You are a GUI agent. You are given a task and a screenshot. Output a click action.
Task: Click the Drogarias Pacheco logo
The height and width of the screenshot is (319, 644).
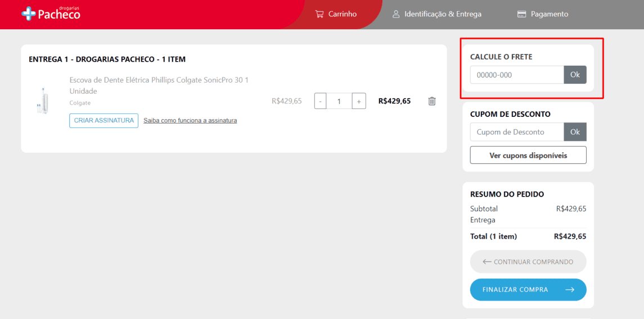pyautogui.click(x=51, y=13)
